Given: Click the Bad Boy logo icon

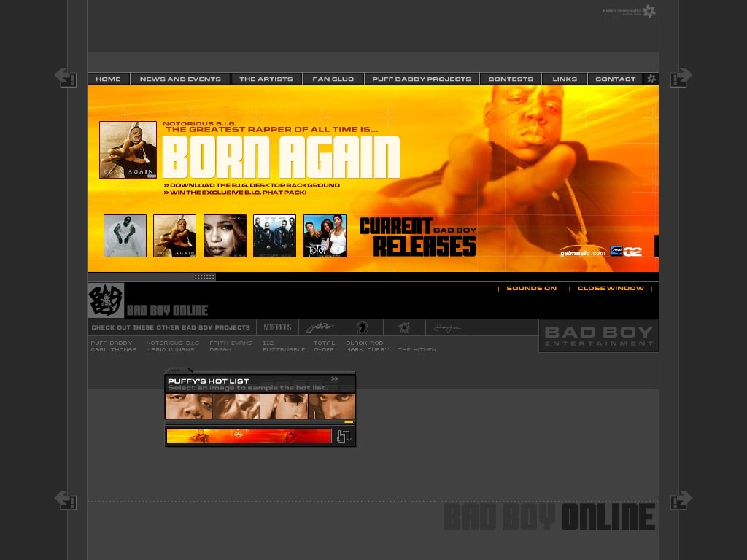Looking at the screenshot, I should coord(106,300).
